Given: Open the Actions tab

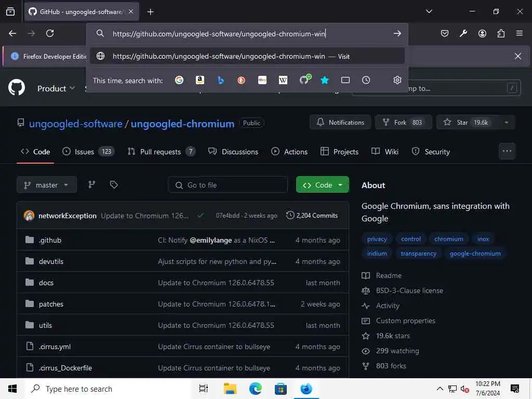Looking at the screenshot, I should pos(289,152).
